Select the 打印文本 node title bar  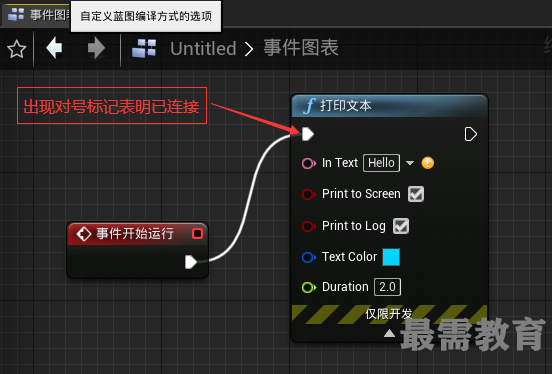point(390,106)
